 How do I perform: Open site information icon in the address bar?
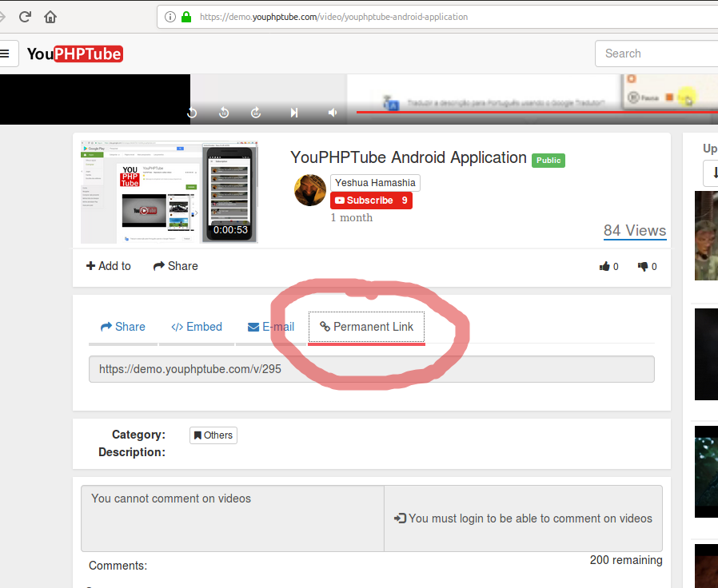[170, 17]
